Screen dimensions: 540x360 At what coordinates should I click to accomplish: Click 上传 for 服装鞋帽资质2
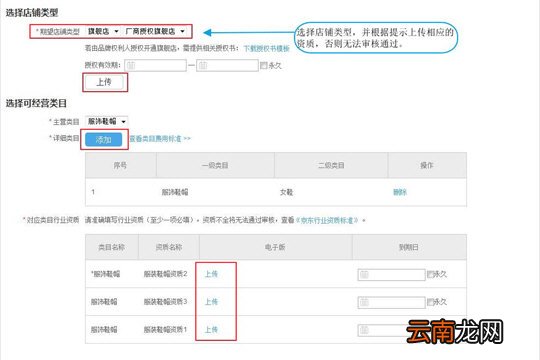(211, 274)
